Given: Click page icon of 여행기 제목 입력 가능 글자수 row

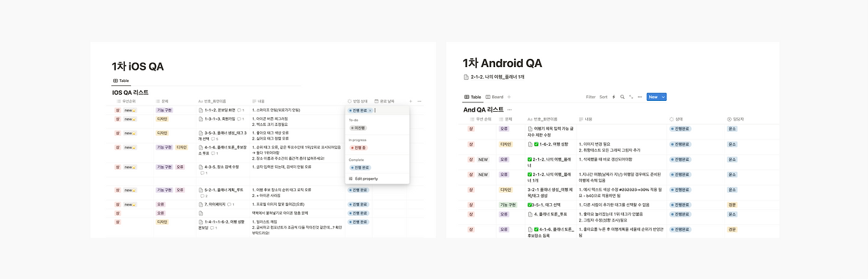Looking at the screenshot, I should point(530,128).
